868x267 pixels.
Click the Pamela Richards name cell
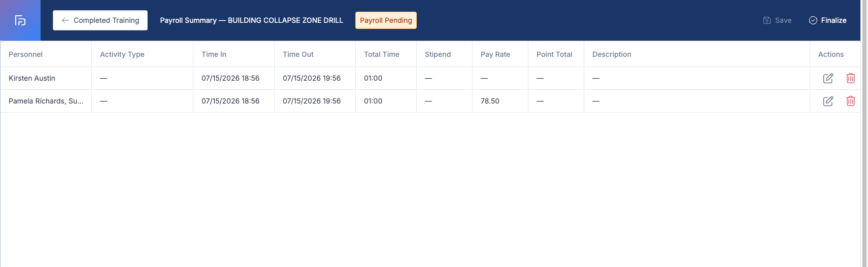coord(46,101)
